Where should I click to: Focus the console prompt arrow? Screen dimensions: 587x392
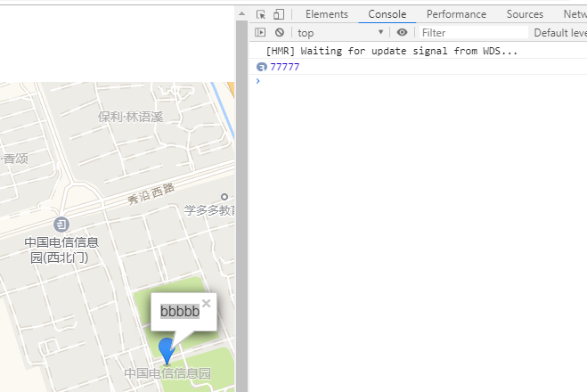(x=258, y=81)
